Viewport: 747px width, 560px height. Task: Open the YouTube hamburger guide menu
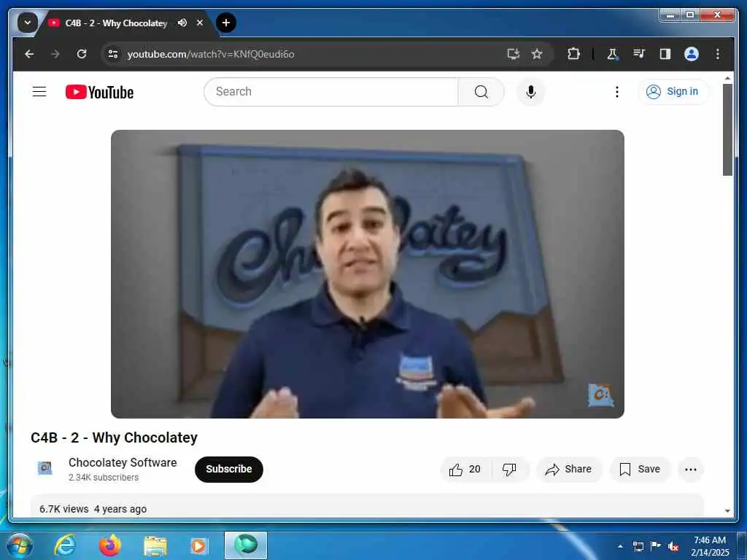point(39,91)
